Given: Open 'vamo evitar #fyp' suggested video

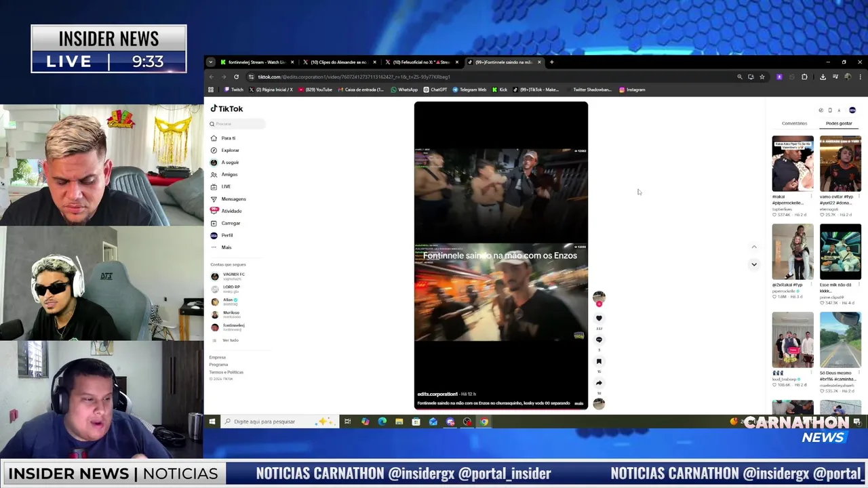Looking at the screenshot, I should point(840,163).
